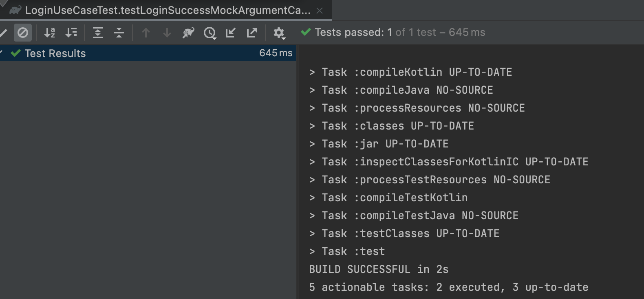
Task: Jump to next failed test
Action: tap(167, 33)
